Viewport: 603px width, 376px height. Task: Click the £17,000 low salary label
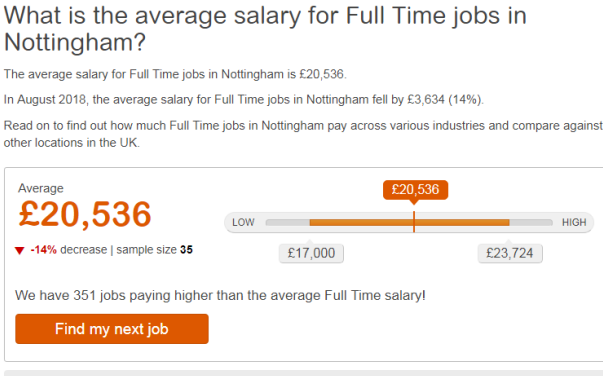click(x=311, y=253)
